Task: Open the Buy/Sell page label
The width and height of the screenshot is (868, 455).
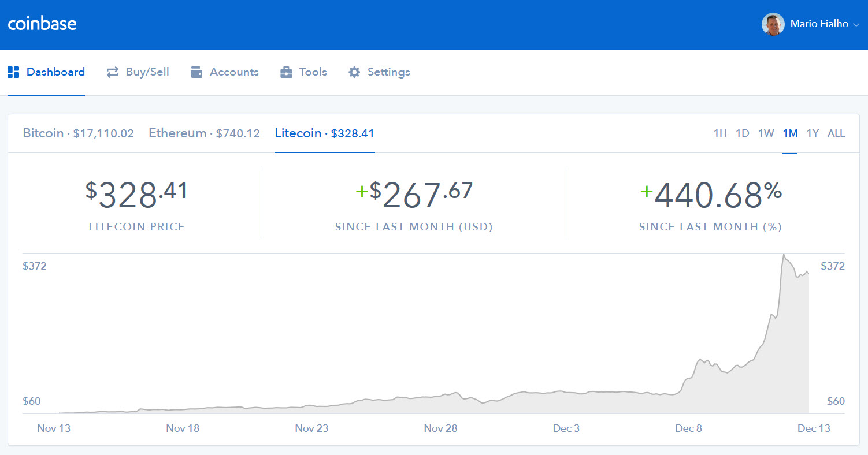Action: tap(147, 72)
